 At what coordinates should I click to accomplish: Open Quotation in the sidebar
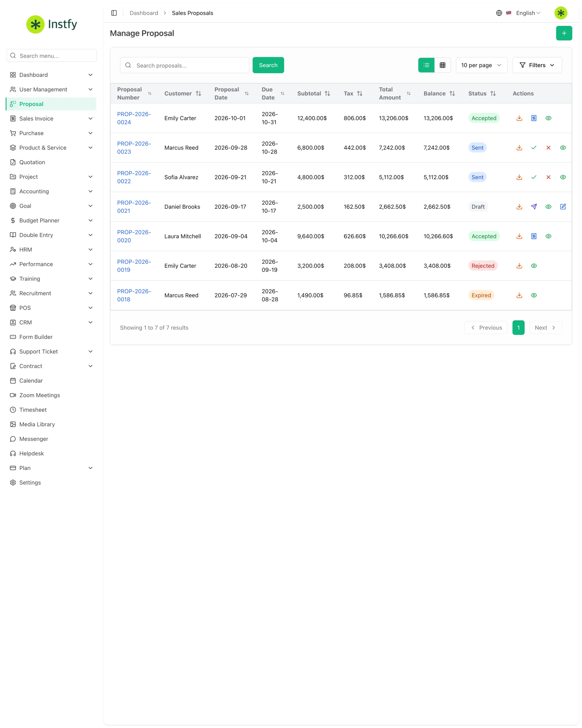[x=51, y=162]
